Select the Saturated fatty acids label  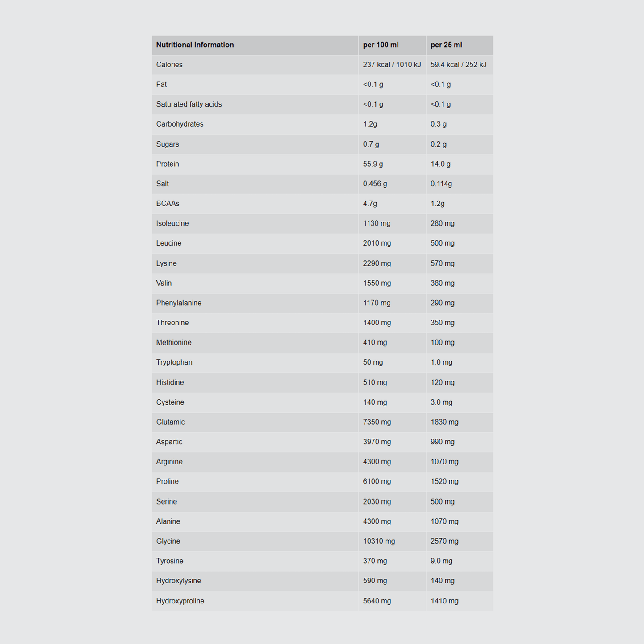(x=189, y=104)
